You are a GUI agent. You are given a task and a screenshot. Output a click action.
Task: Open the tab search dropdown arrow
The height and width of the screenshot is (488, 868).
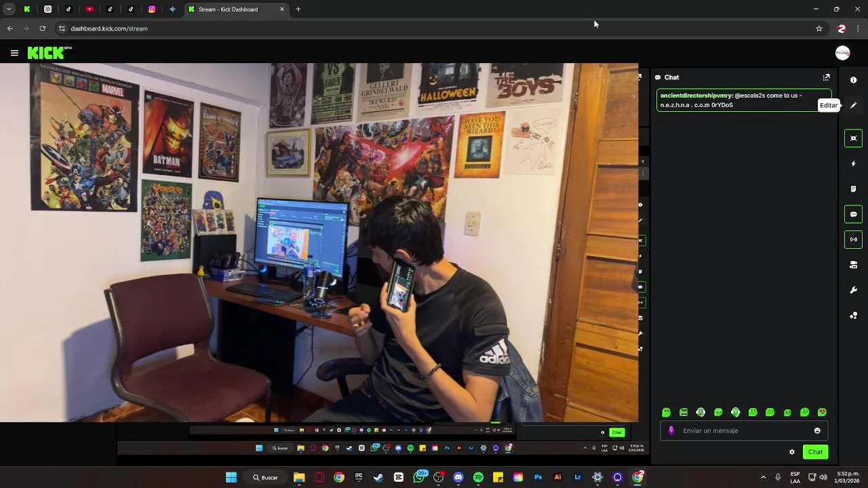[x=9, y=9]
